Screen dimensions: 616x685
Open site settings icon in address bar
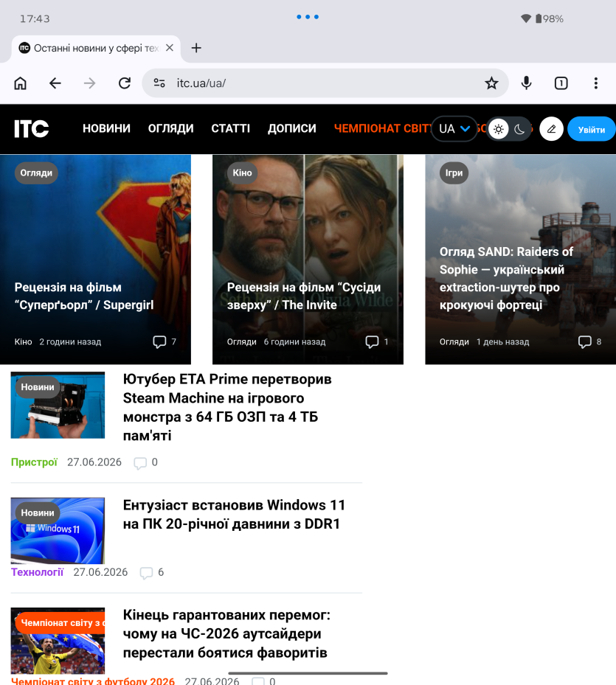(159, 83)
